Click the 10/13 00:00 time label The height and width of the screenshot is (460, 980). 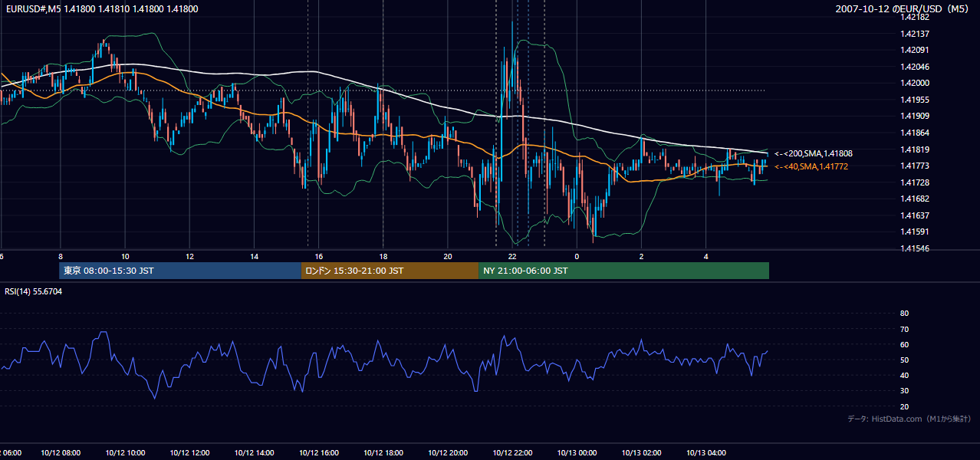tap(577, 452)
